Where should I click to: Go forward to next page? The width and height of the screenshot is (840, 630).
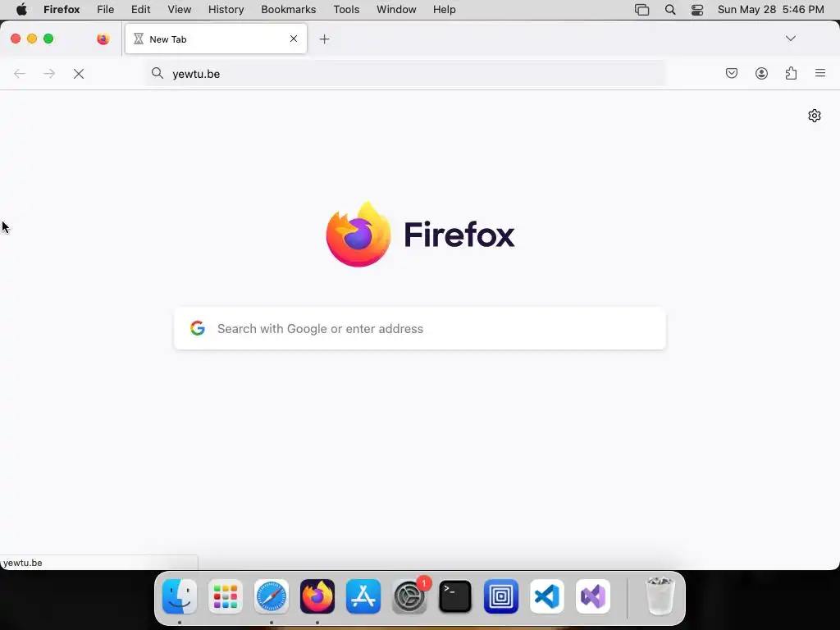pos(49,74)
